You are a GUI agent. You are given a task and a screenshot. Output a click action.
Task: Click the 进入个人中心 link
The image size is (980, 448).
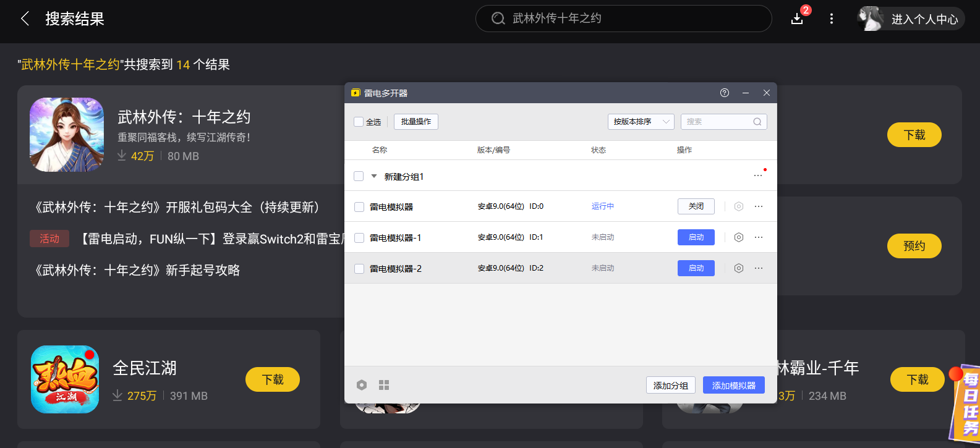(x=925, y=19)
